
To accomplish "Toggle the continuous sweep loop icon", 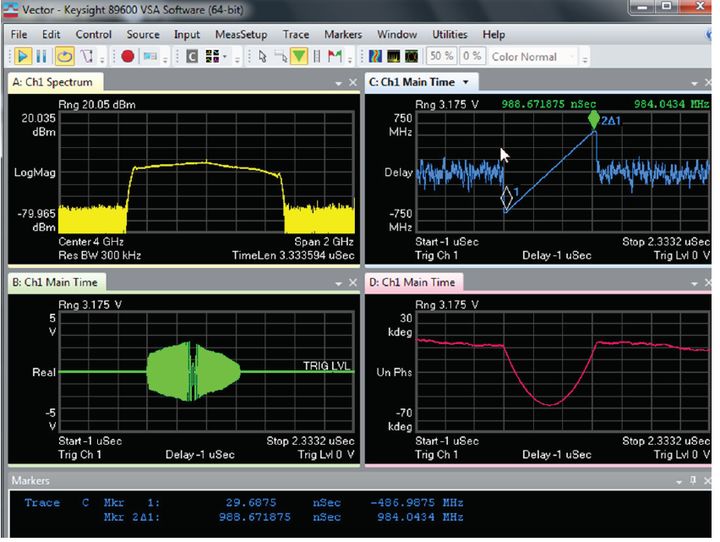I will [x=65, y=57].
